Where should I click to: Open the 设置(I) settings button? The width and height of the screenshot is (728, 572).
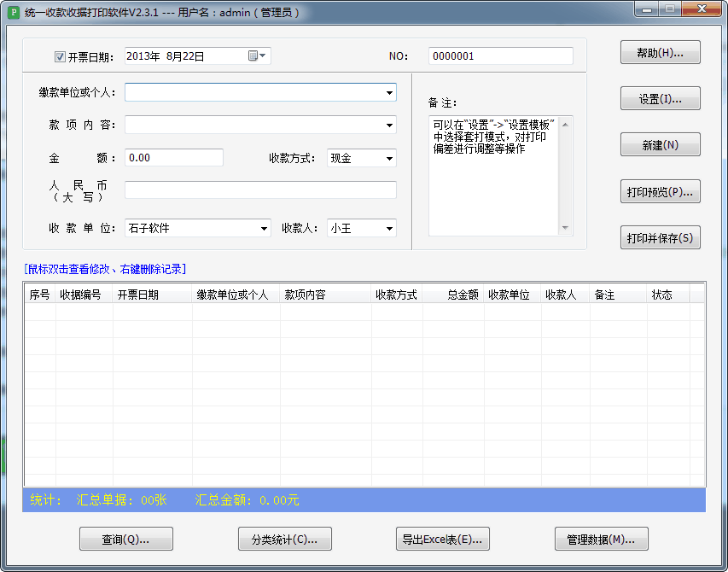point(660,99)
